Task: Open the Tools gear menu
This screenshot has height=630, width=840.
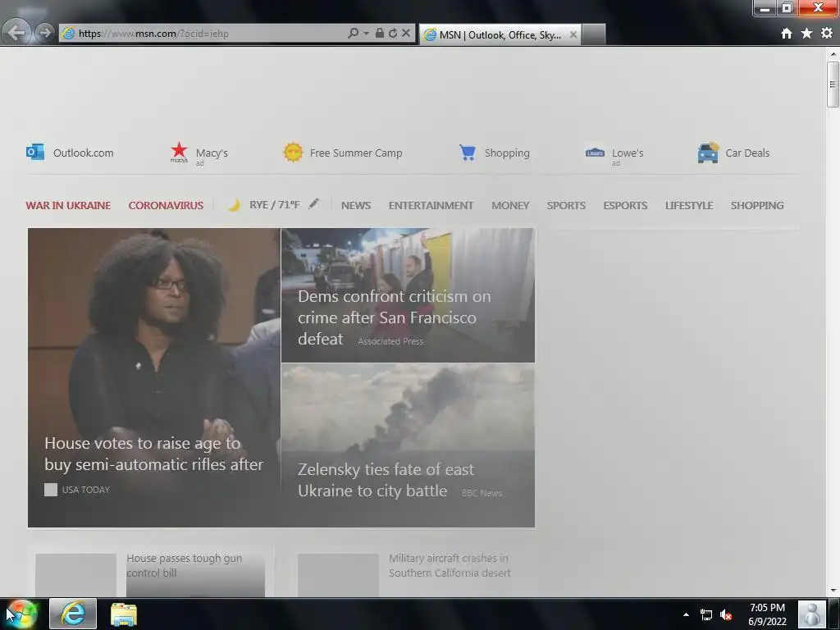Action: (x=827, y=33)
